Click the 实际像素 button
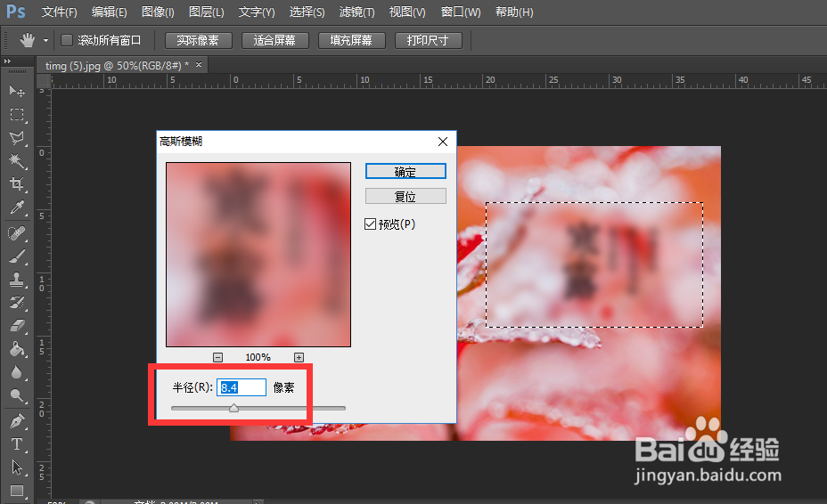Image resolution: width=827 pixels, height=504 pixels. [199, 40]
